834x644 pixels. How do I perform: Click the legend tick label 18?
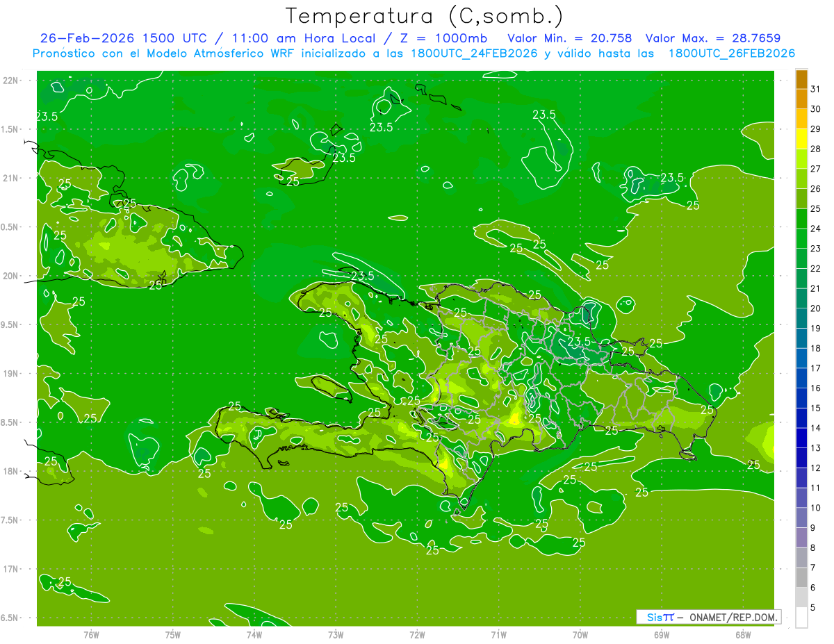pos(816,348)
